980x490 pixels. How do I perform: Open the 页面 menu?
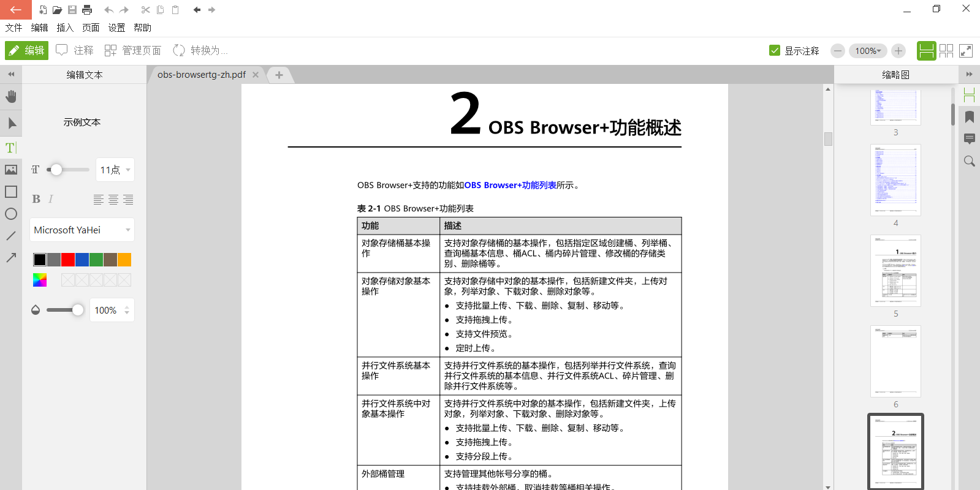91,28
